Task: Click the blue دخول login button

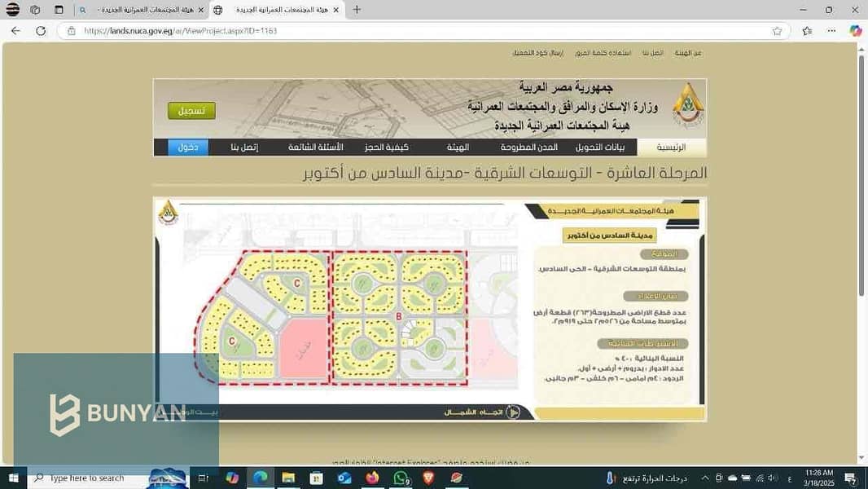Action: pos(188,148)
